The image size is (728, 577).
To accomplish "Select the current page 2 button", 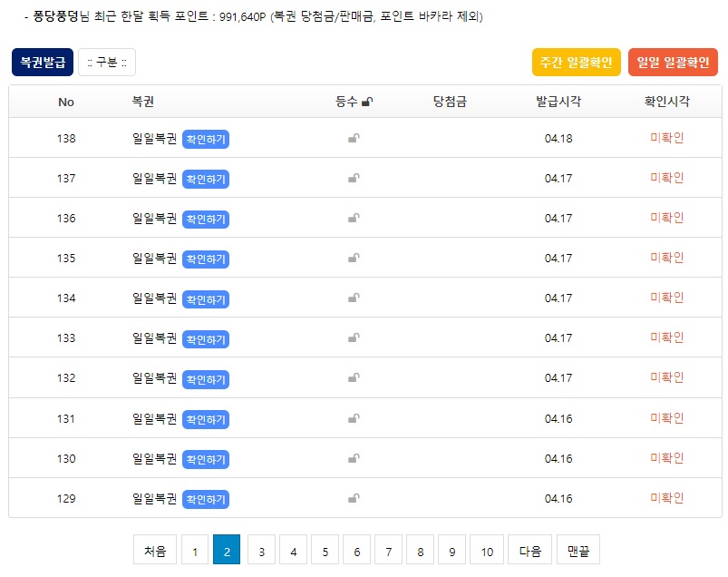I will click(227, 550).
